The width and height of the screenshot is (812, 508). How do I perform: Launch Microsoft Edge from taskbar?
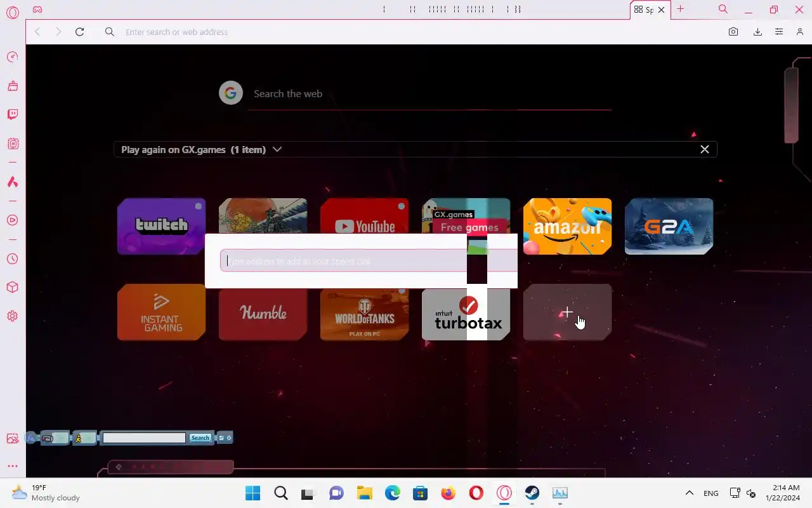[x=392, y=493]
